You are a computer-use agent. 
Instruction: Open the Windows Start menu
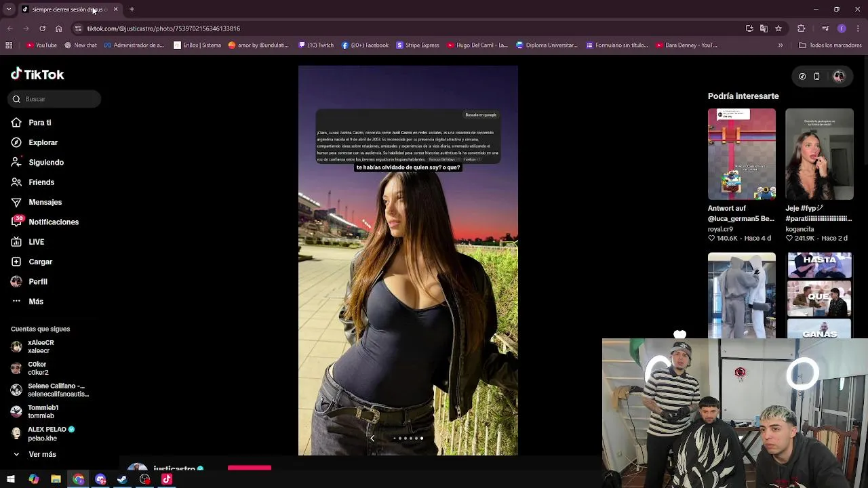click(x=11, y=479)
